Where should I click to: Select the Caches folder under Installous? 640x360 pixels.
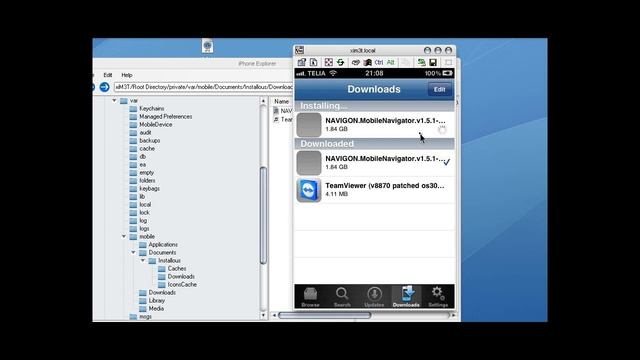tap(172, 269)
